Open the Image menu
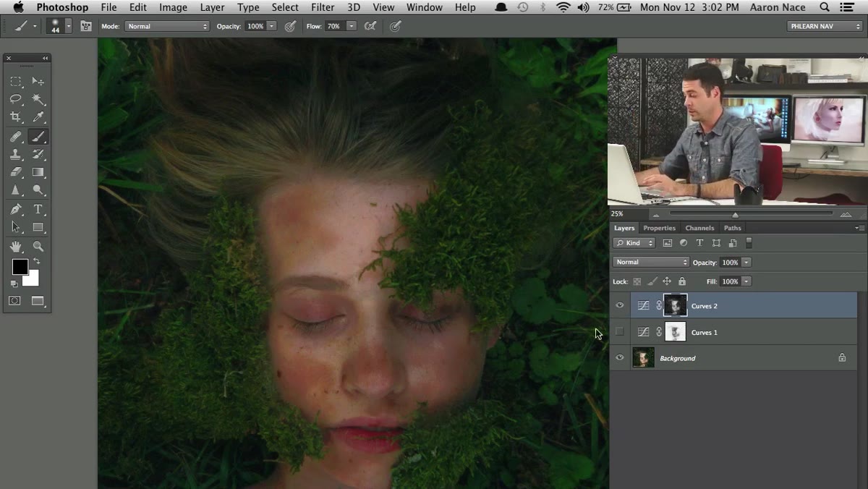This screenshot has height=489, width=868. point(173,7)
